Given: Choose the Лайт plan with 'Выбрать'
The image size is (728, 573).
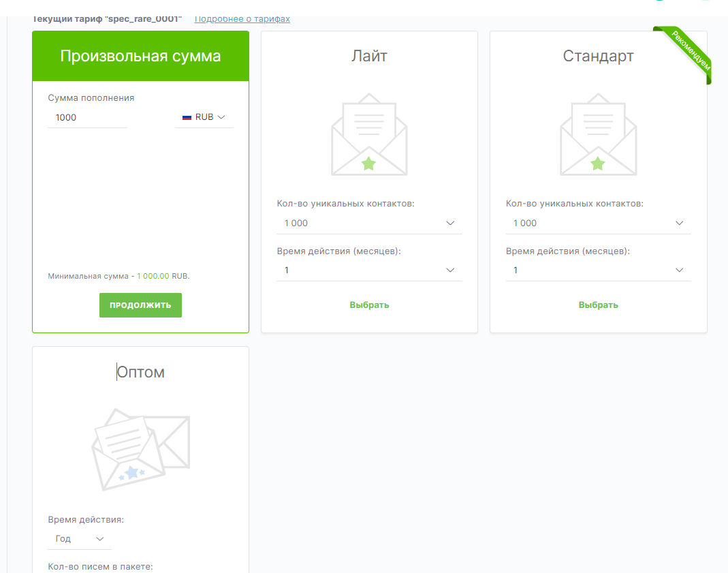Looking at the screenshot, I should [369, 305].
